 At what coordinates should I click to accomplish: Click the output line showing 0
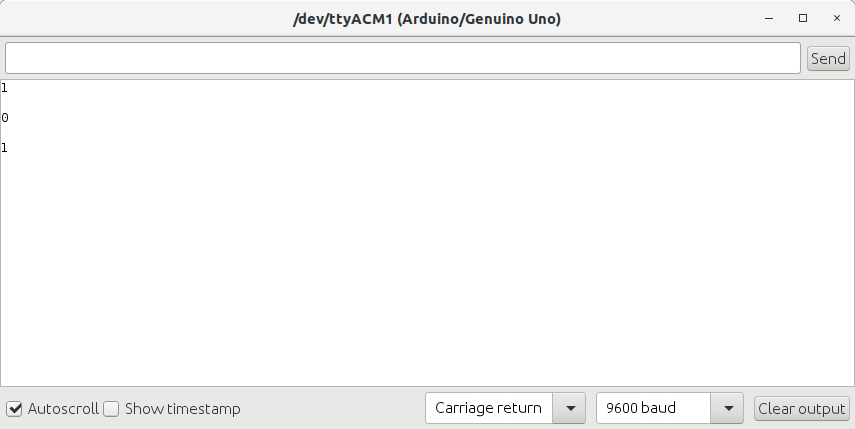(x=5, y=118)
